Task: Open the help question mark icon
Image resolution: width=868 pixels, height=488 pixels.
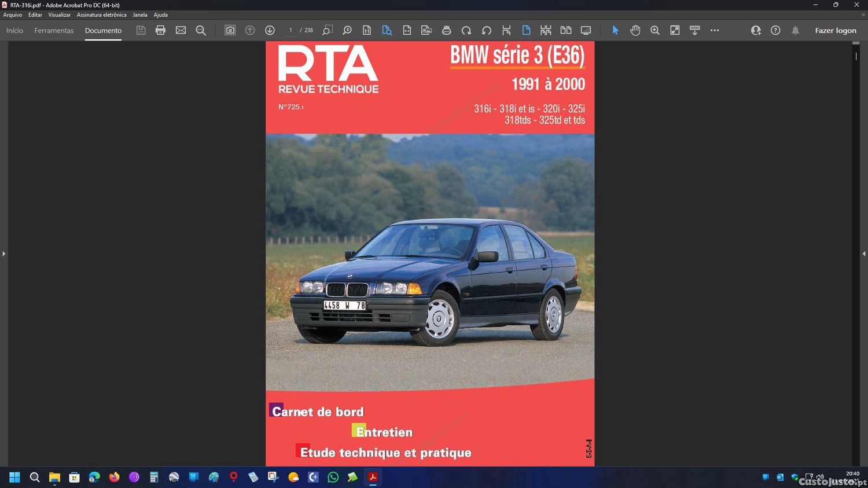Action: tap(775, 30)
